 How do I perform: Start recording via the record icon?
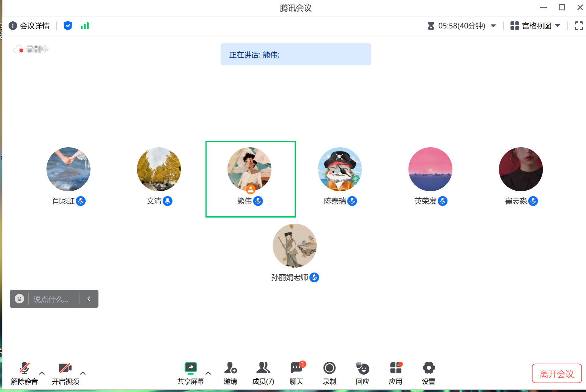329,373
